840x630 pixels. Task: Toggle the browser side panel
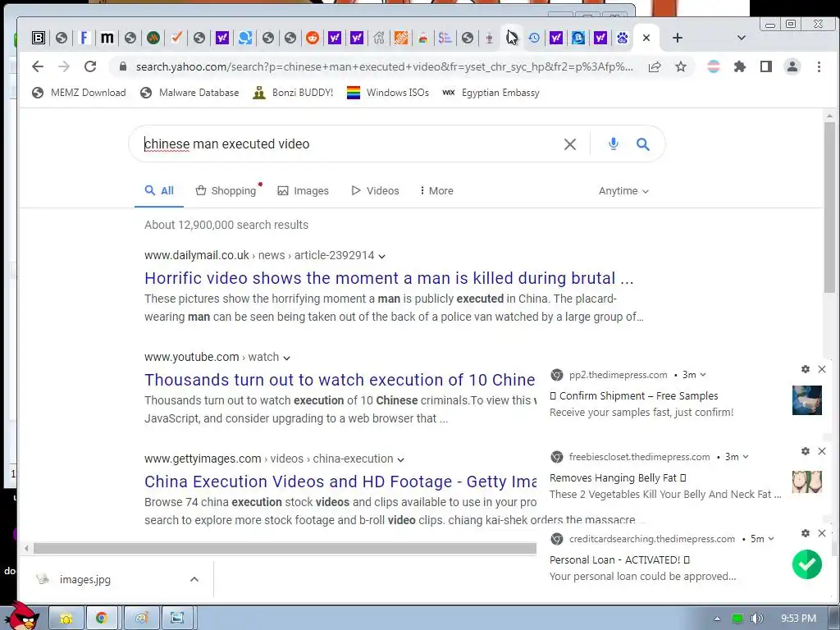point(765,66)
